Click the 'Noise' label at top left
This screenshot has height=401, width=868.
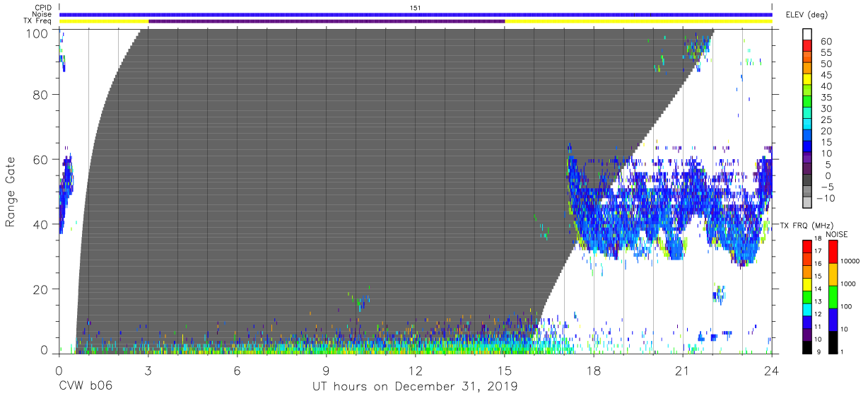[42, 14]
